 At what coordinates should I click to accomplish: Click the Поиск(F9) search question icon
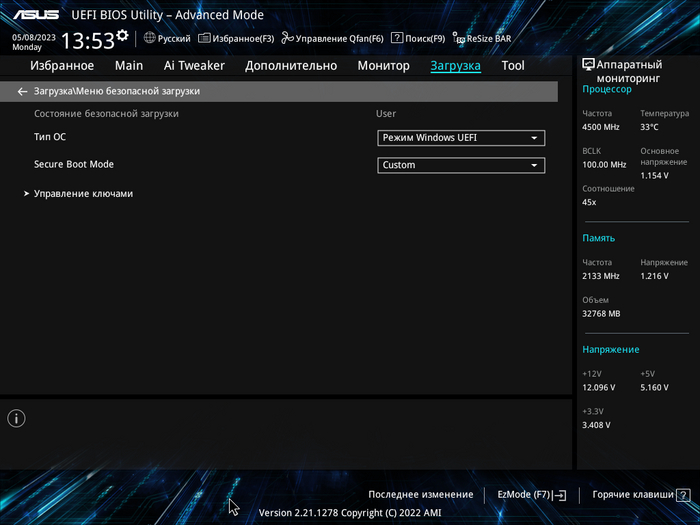tap(397, 38)
